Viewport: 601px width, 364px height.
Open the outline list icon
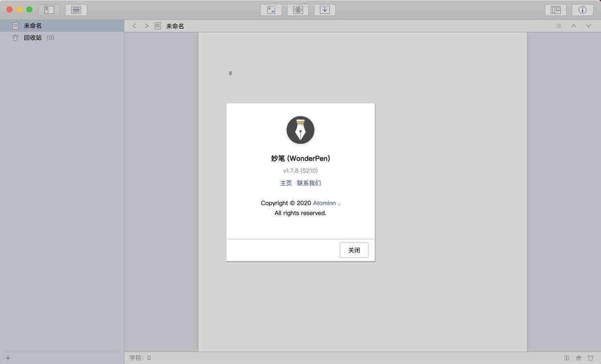558,26
